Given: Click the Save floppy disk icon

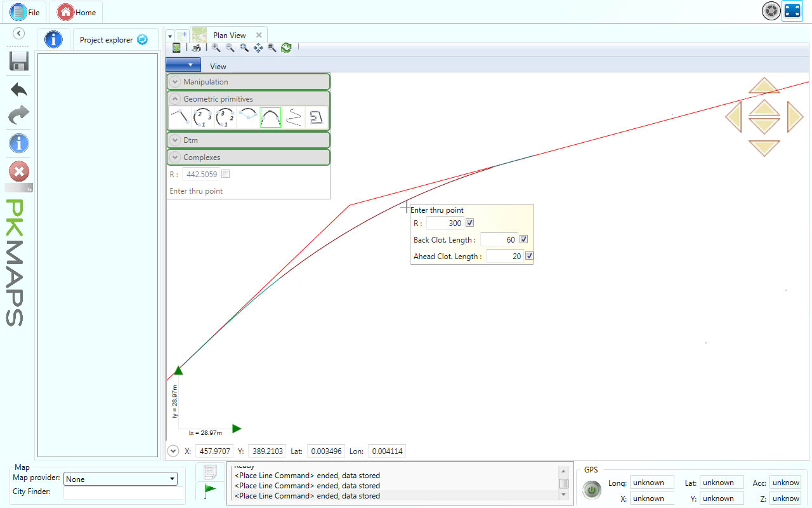Looking at the screenshot, I should pyautogui.click(x=19, y=61).
